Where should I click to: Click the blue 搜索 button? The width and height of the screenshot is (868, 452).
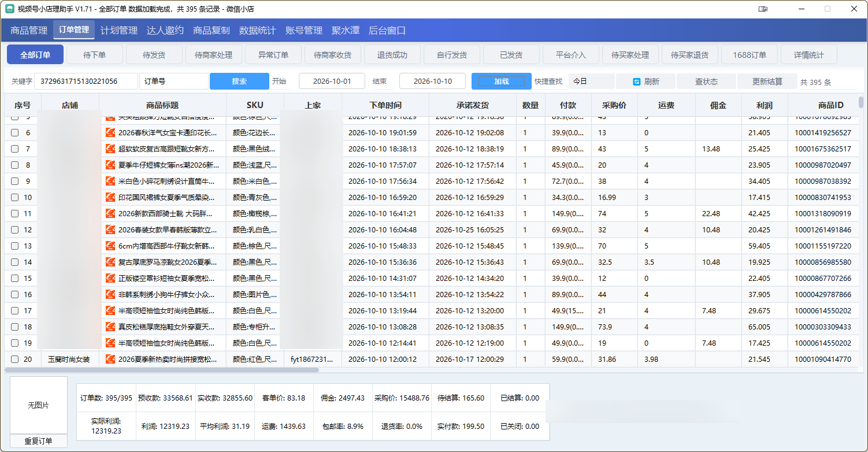[x=239, y=81]
